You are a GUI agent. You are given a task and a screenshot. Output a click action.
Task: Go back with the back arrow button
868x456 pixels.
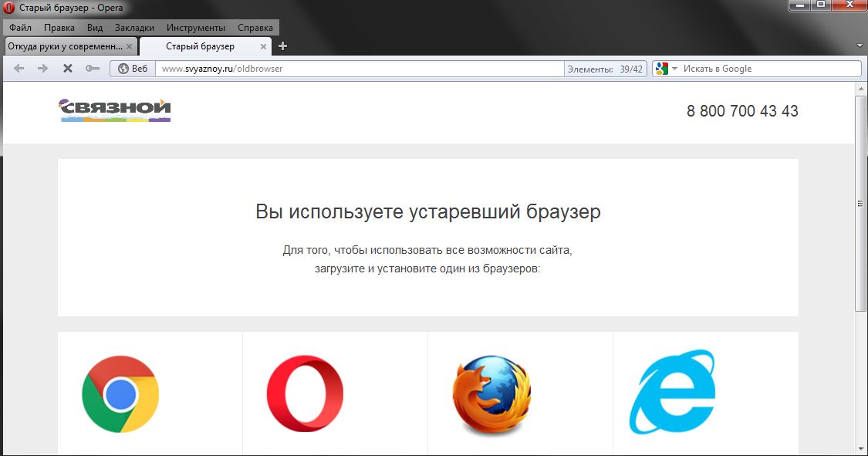pos(19,69)
